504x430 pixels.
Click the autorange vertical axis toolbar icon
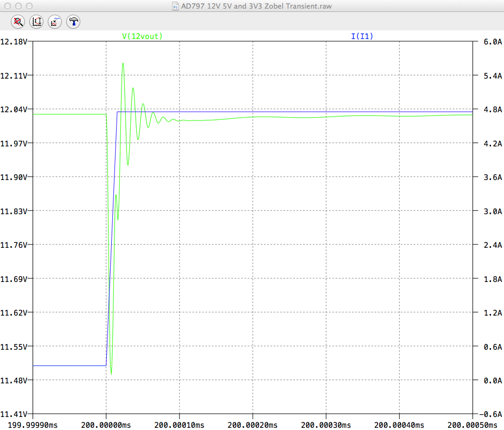(x=36, y=22)
